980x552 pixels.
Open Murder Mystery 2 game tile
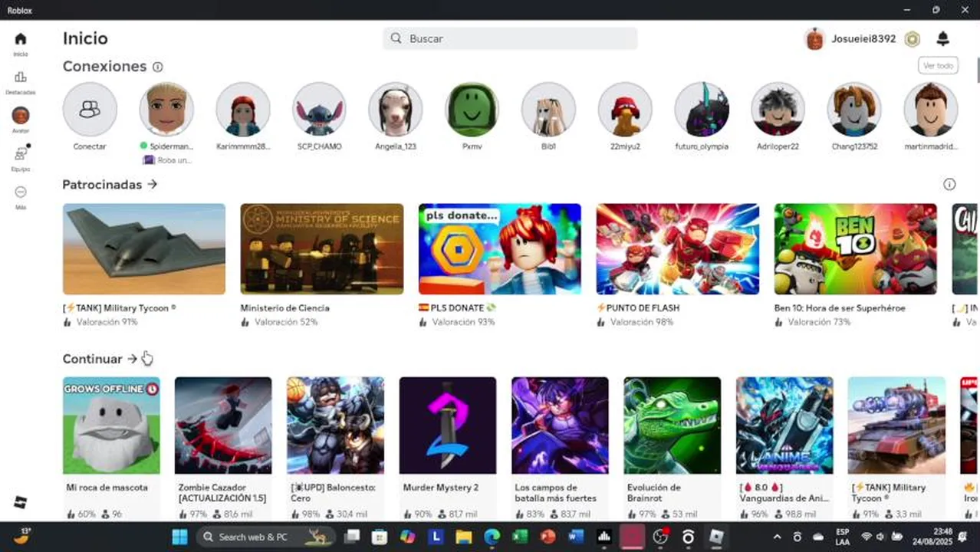(448, 426)
